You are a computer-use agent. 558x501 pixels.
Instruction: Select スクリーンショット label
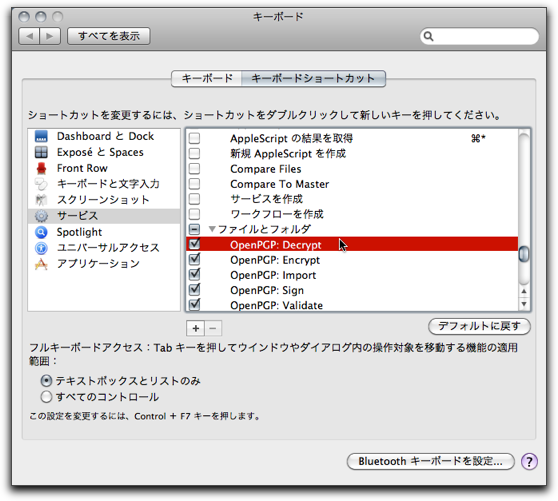[103, 200]
